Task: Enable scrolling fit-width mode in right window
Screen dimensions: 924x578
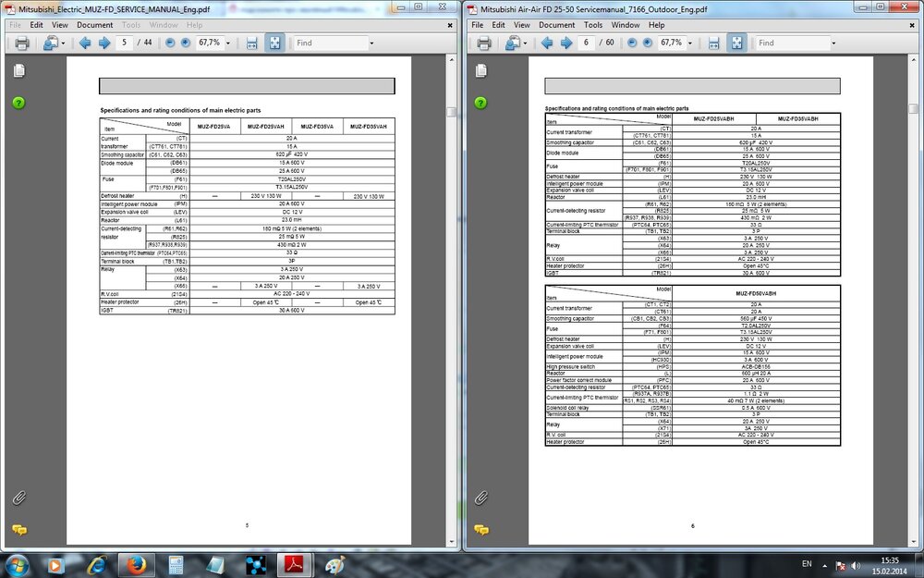Action: coord(713,43)
